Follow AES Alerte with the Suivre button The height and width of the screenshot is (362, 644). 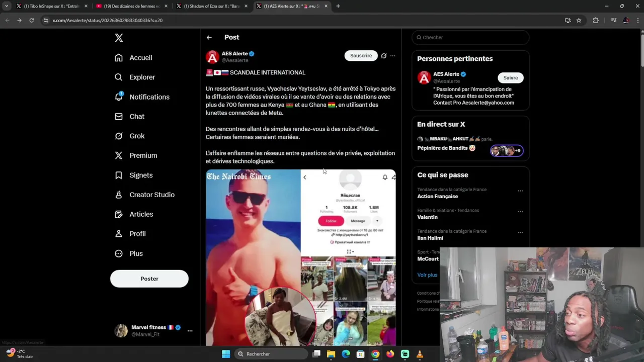511,77
